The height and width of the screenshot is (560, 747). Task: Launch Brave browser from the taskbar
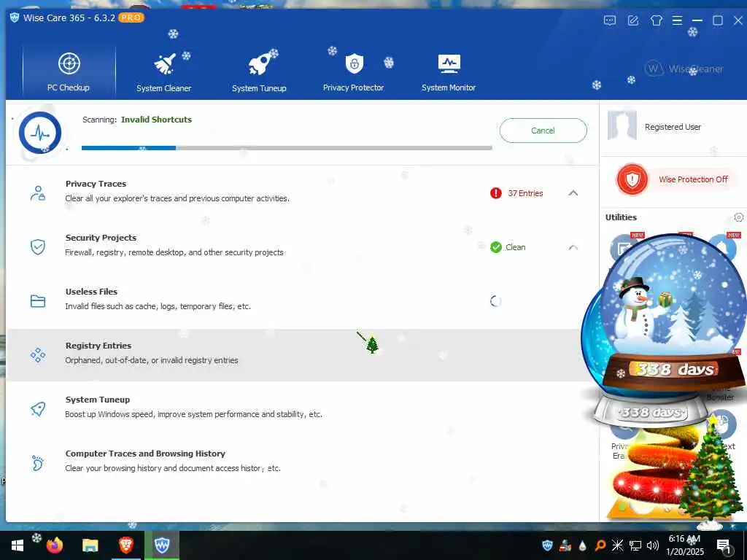point(125,545)
